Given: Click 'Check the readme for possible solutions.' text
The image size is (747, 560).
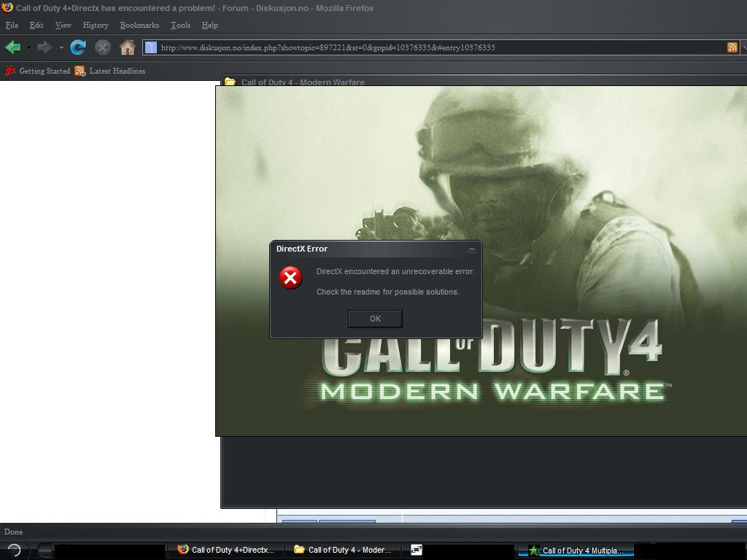Looking at the screenshot, I should 388,292.
